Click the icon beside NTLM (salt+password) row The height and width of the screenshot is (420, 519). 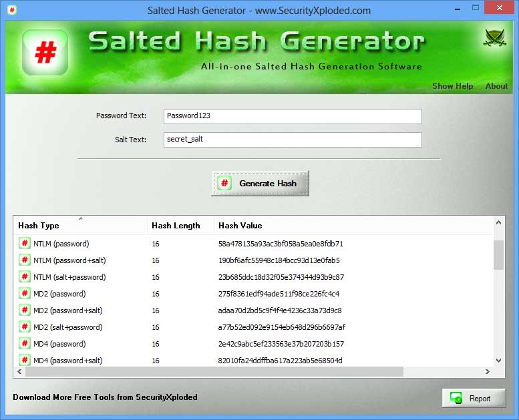(25, 277)
